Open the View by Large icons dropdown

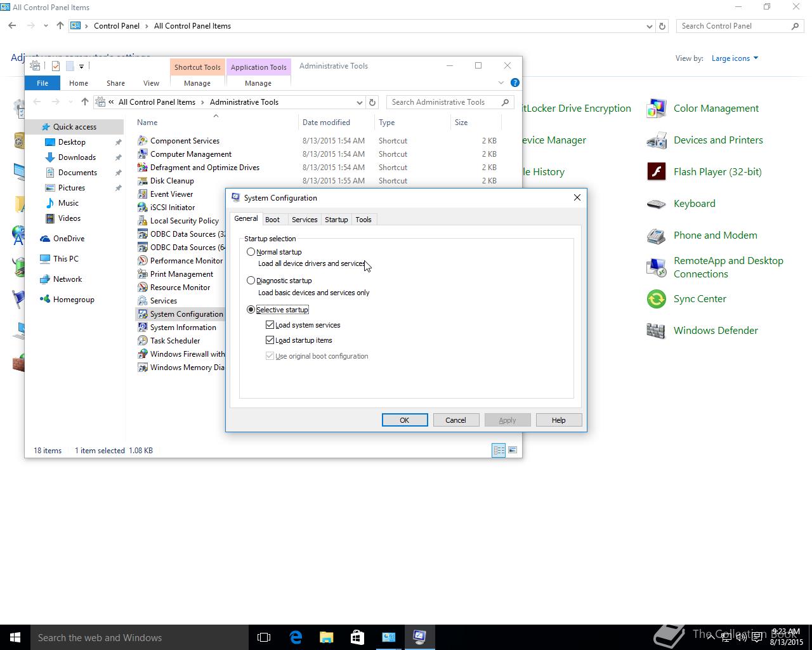coord(735,58)
